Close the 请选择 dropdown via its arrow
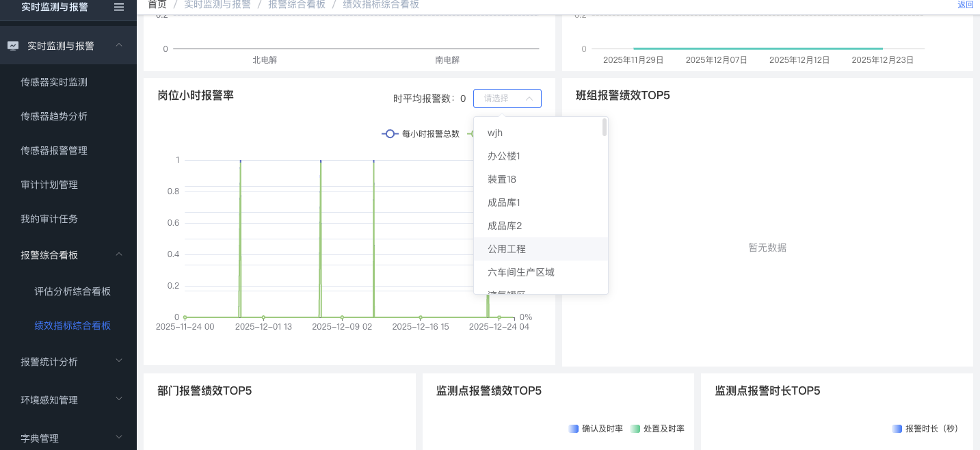The image size is (980, 450). (x=529, y=98)
